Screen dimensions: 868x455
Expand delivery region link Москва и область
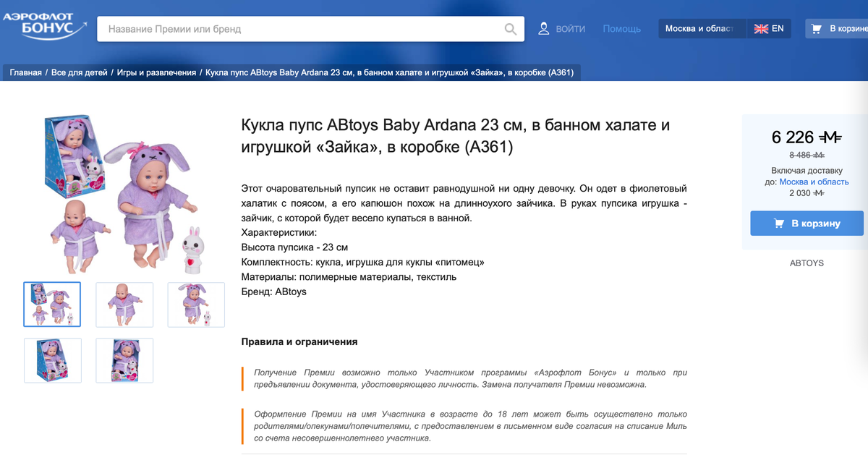(813, 181)
